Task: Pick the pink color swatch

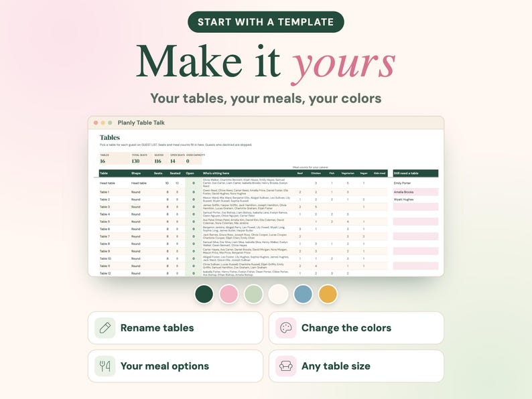Action: point(228,294)
